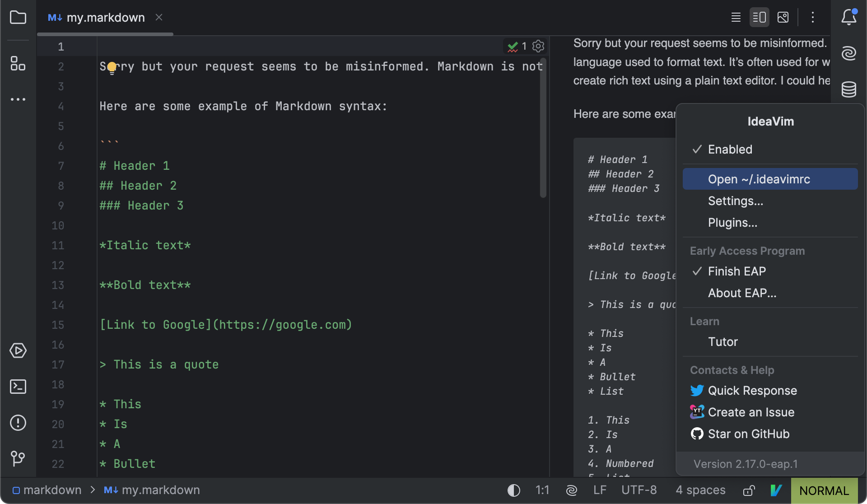Open the Project tool window folder icon
Image resolution: width=867 pixels, height=504 pixels.
click(x=18, y=17)
